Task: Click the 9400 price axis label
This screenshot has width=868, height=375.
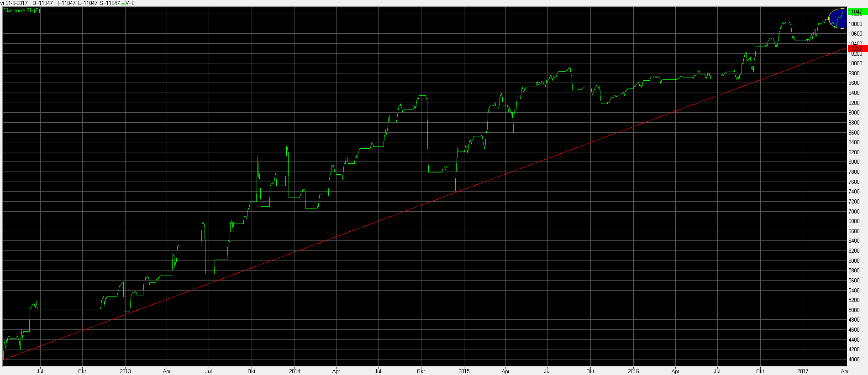Action: click(854, 93)
